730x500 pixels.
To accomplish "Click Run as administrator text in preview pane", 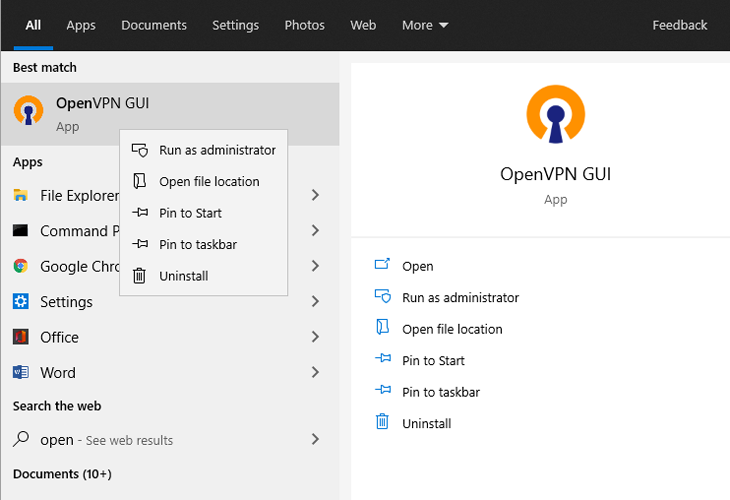I will (460, 297).
